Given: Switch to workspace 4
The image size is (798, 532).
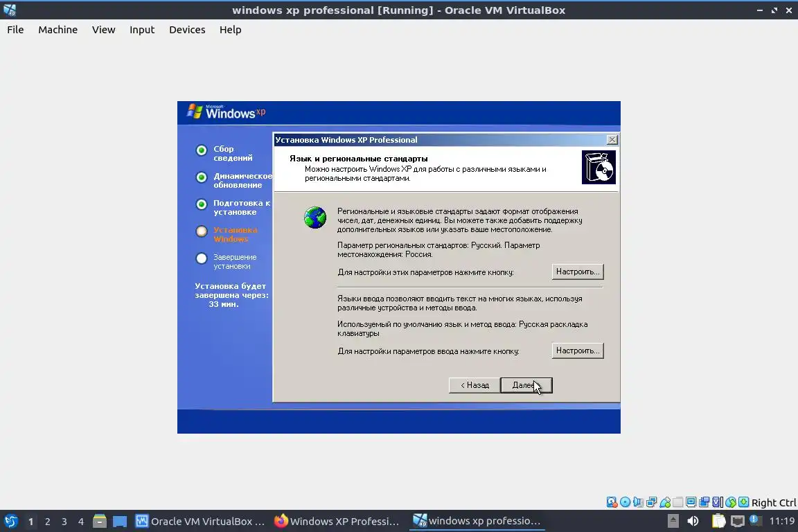Looking at the screenshot, I should (81, 522).
